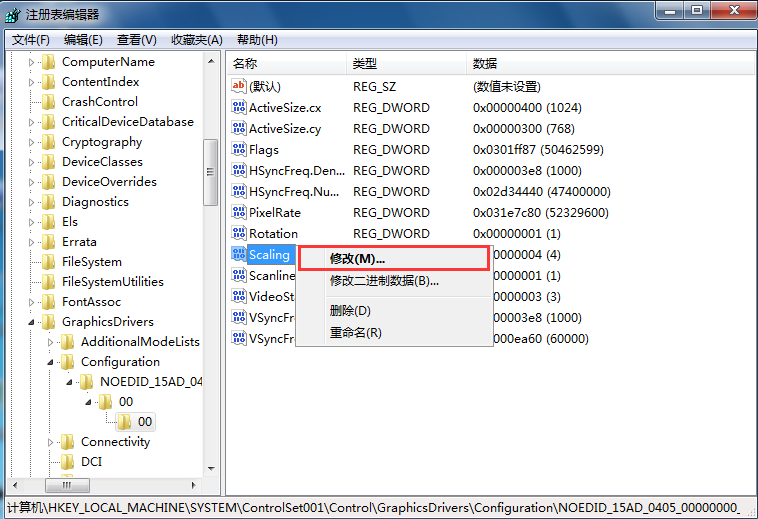Sort by the 名称 column header
The image size is (758, 519).
click(287, 63)
